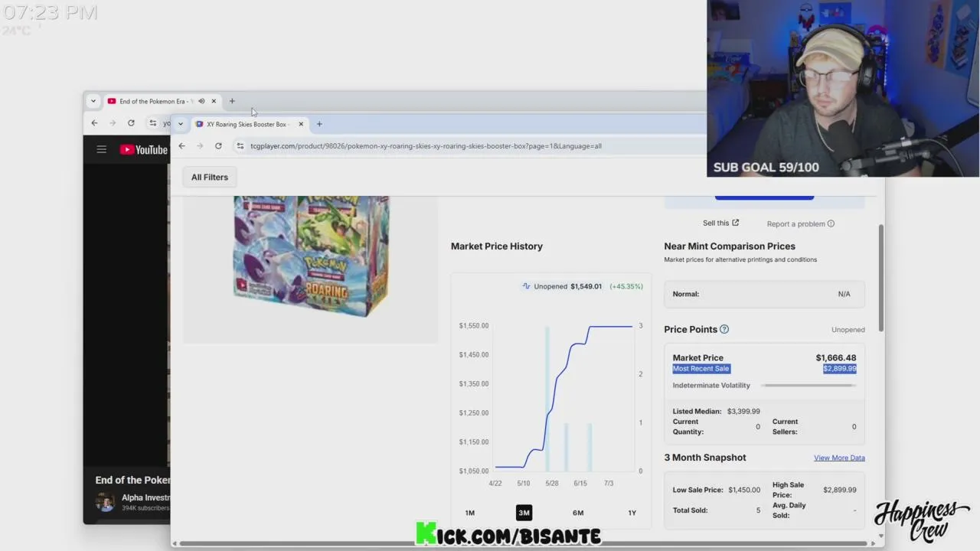This screenshot has height=551, width=980.
Task: Click the volatility indicator bar
Action: 808,386
